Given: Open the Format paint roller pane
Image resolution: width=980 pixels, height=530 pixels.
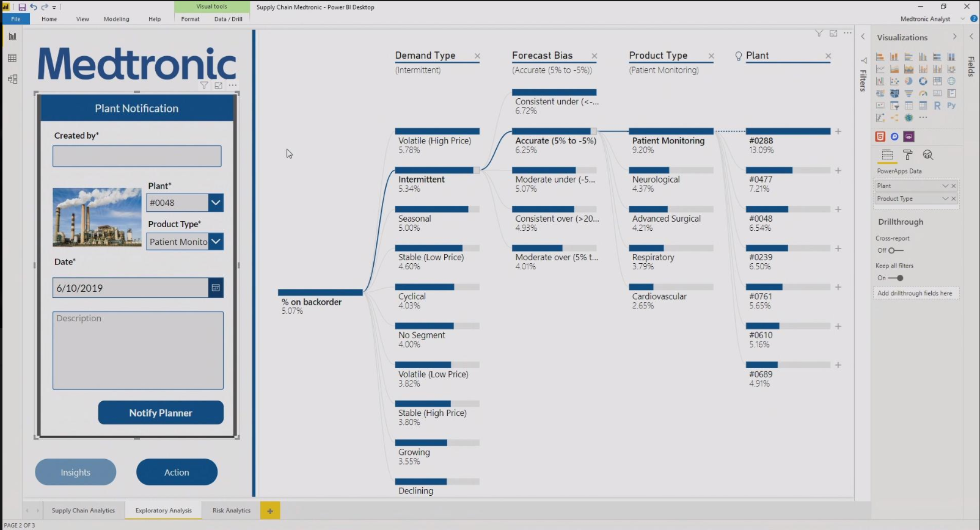Looking at the screenshot, I should point(908,155).
